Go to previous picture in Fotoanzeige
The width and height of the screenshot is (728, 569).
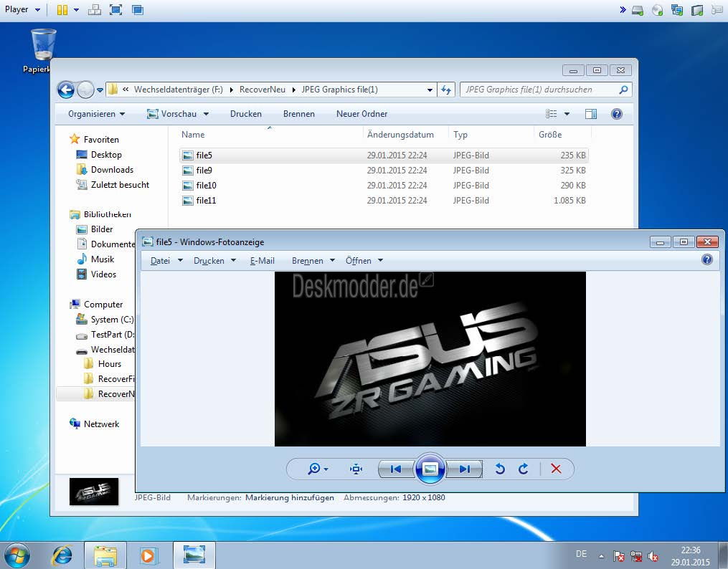tap(396, 469)
